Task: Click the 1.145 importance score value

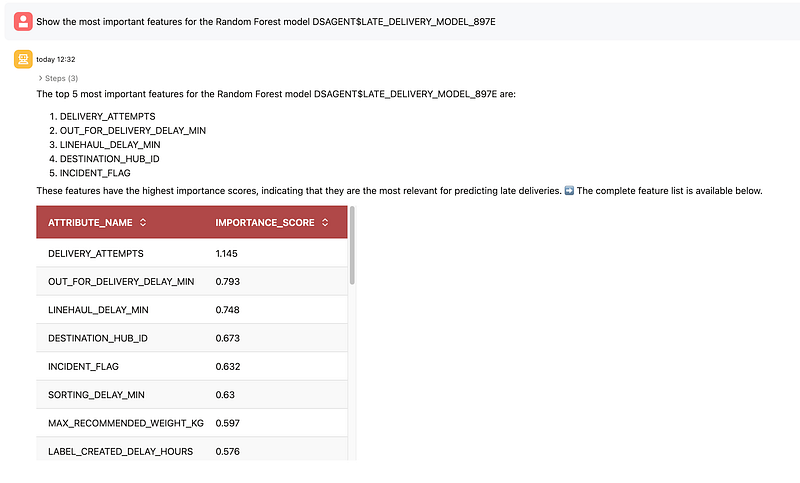Action: coord(227,253)
